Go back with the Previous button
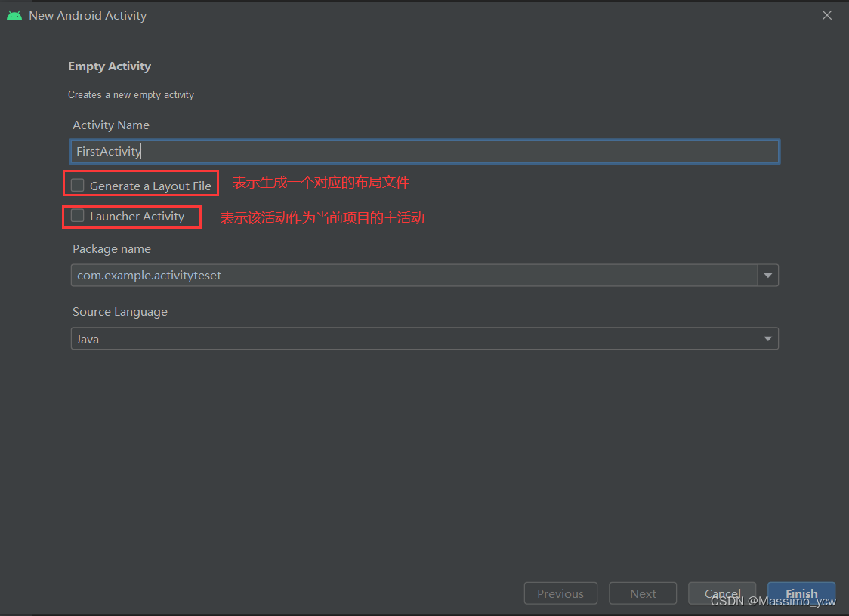The height and width of the screenshot is (616, 849). [560, 593]
